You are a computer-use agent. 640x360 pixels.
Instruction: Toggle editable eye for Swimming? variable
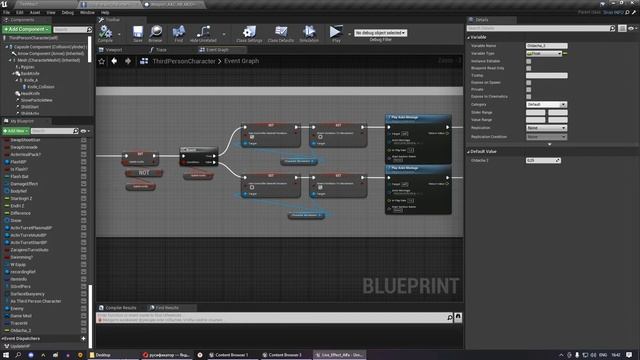tap(84, 257)
